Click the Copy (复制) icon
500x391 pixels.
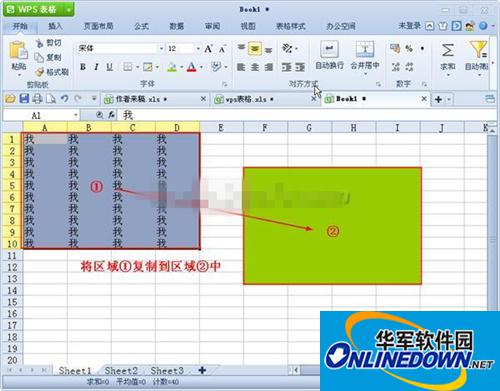coord(39,57)
